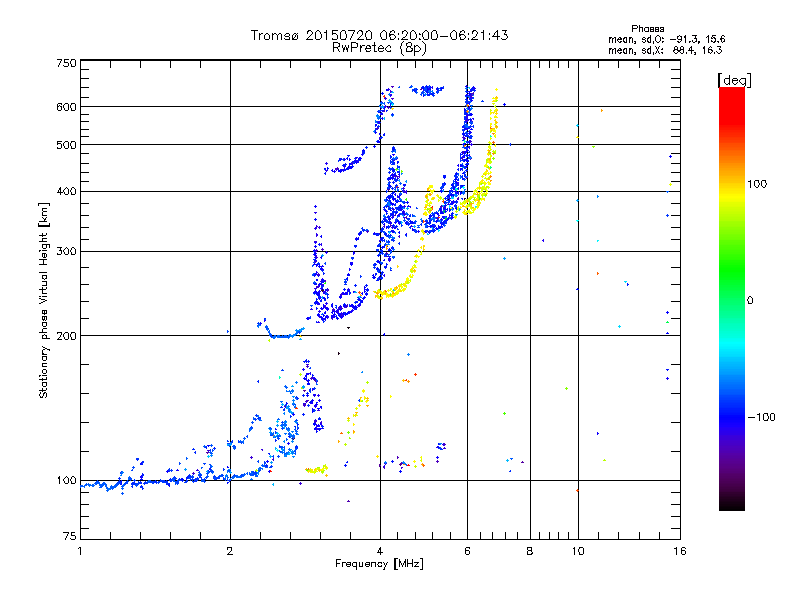Click the 'mean, sd,O: -91.3, 15.6' line
This screenshot has height=600, width=800.
(666, 39)
